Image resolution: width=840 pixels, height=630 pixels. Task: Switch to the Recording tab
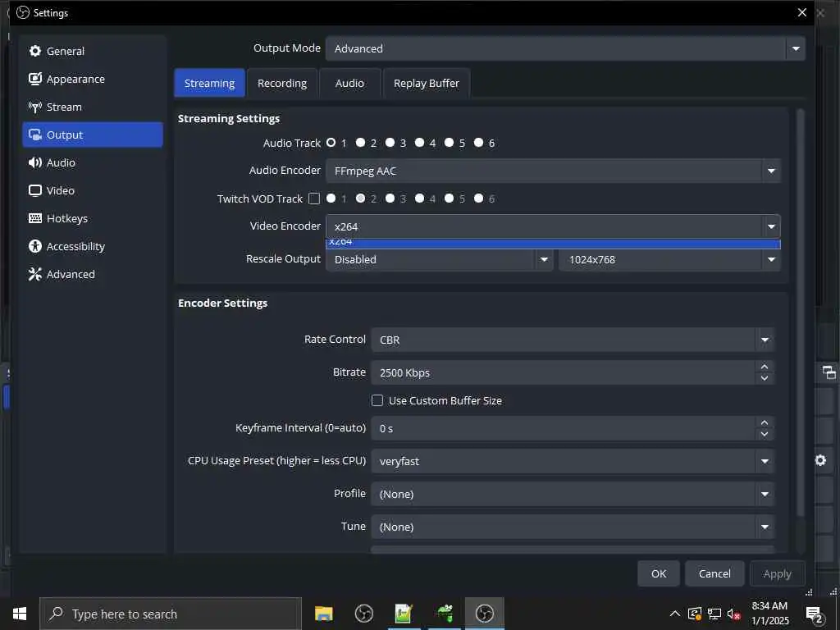(282, 83)
